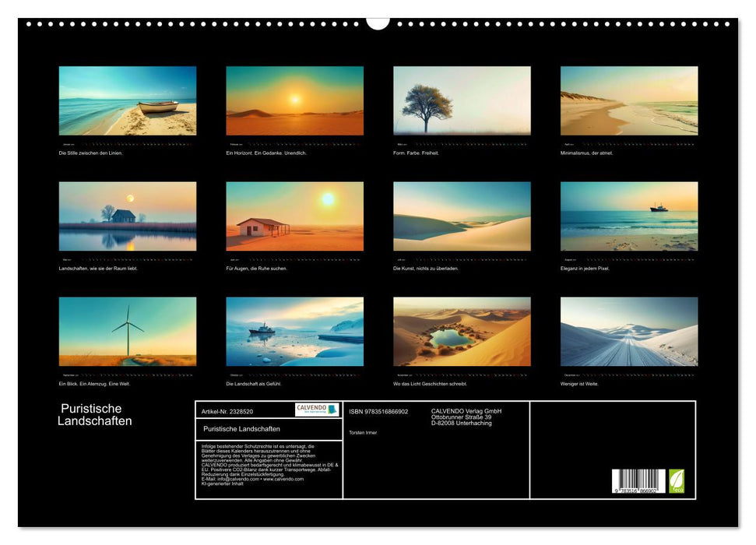
Task: Click the desert hut with sun thumbnail
Action: point(294,216)
